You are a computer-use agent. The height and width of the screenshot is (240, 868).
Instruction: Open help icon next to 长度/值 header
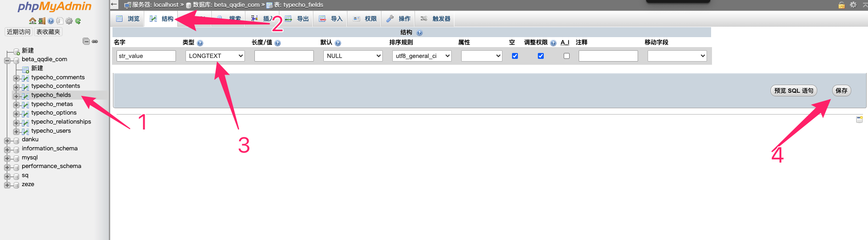278,43
